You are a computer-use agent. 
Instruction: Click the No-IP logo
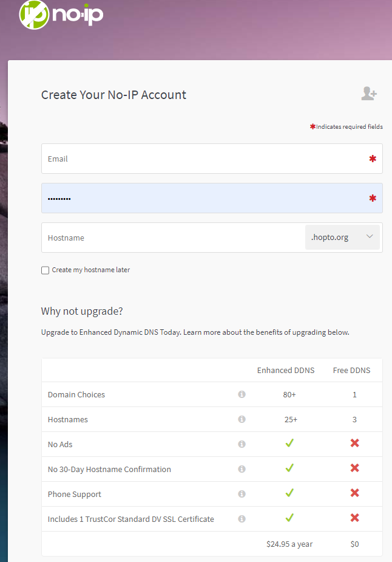(x=61, y=15)
